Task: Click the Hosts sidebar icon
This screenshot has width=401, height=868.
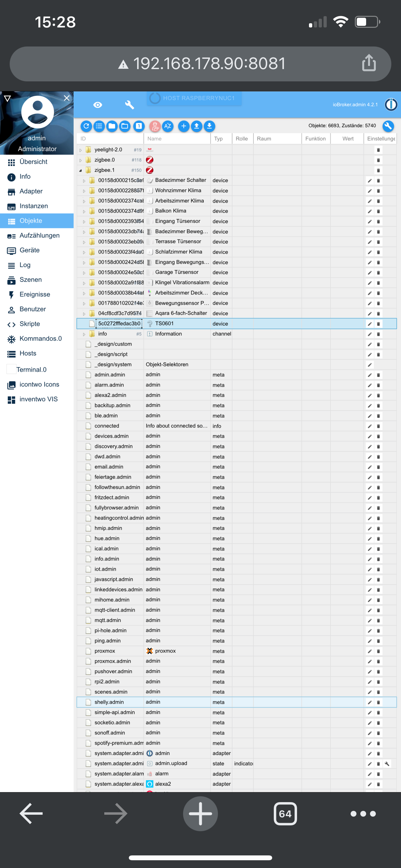Action: coord(11,354)
